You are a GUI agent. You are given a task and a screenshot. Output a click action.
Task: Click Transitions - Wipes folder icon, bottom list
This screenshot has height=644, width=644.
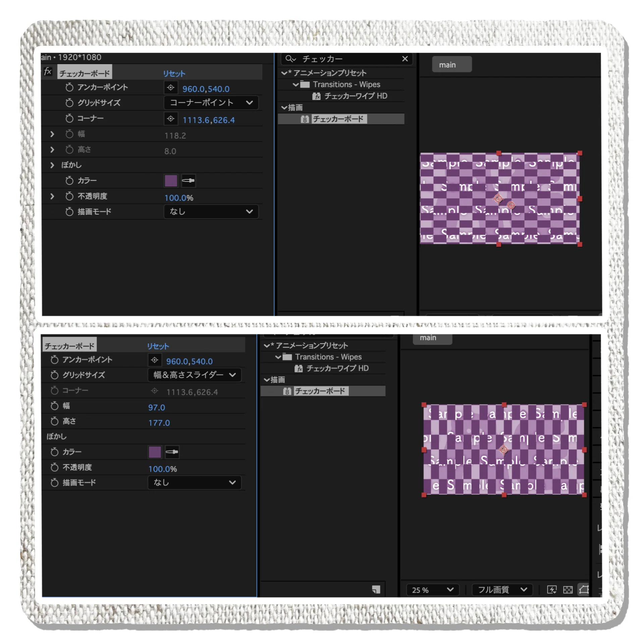pos(287,356)
